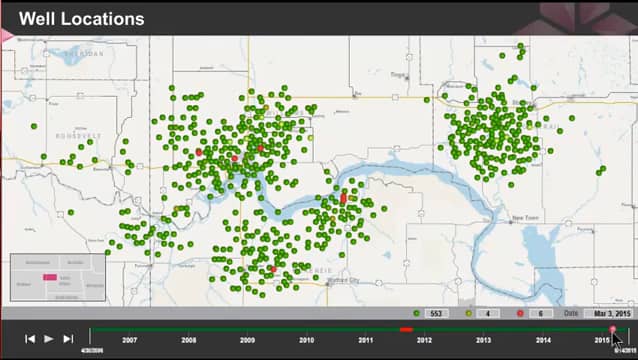Click the SHERIDAN county label on the map

click(84, 53)
